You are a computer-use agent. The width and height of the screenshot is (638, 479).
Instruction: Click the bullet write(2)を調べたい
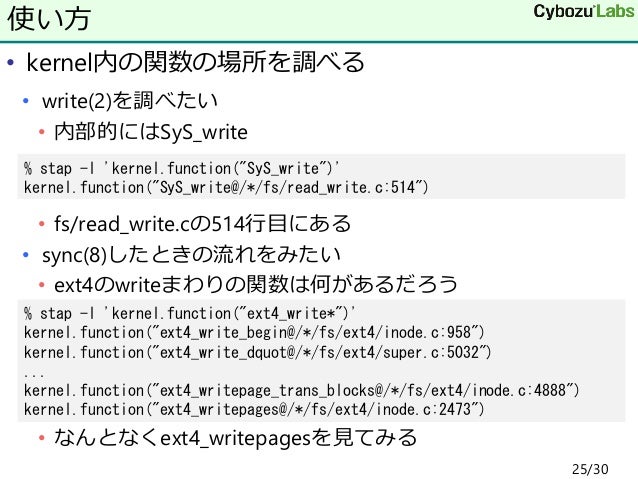click(x=130, y=101)
